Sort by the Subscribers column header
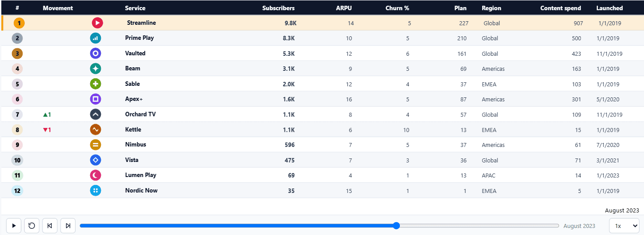This screenshot has height=235, width=644. (278, 8)
